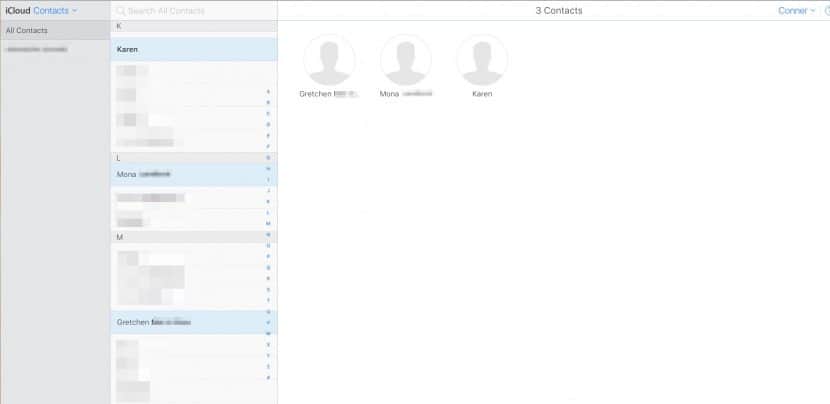Click the search magnifier icon
This screenshot has height=404, width=830.
[x=121, y=10]
